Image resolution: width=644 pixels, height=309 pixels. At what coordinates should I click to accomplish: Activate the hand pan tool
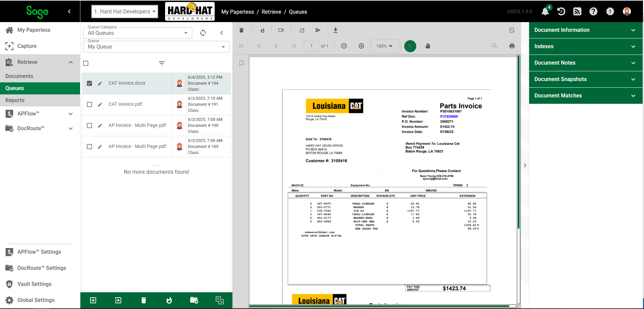point(428,46)
